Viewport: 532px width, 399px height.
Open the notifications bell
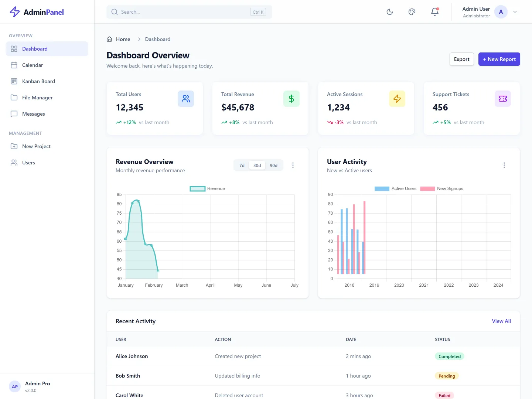coord(434,11)
